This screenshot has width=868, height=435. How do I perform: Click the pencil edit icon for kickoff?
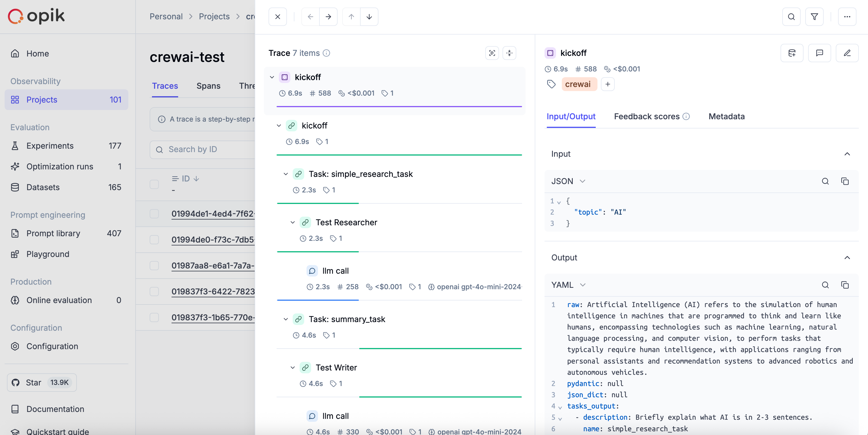[x=847, y=53]
